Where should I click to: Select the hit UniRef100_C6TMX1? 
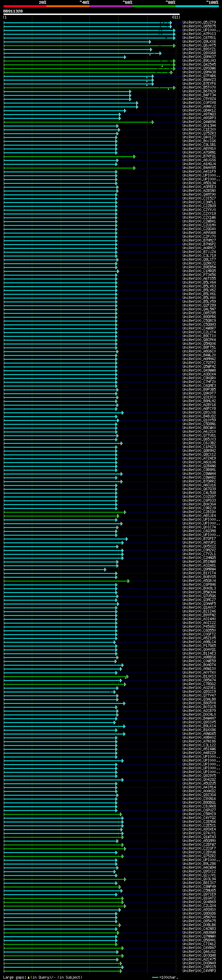point(199,38)
